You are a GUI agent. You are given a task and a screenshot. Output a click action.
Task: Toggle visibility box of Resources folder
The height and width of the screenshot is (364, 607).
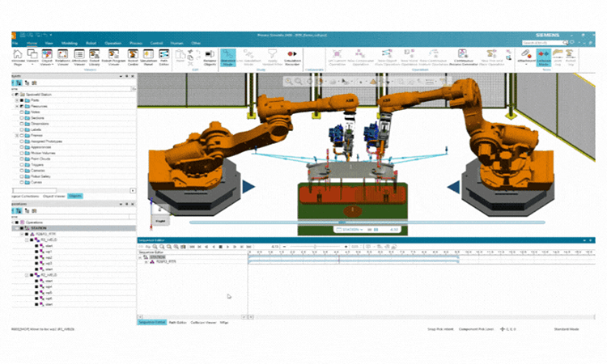coord(22,106)
